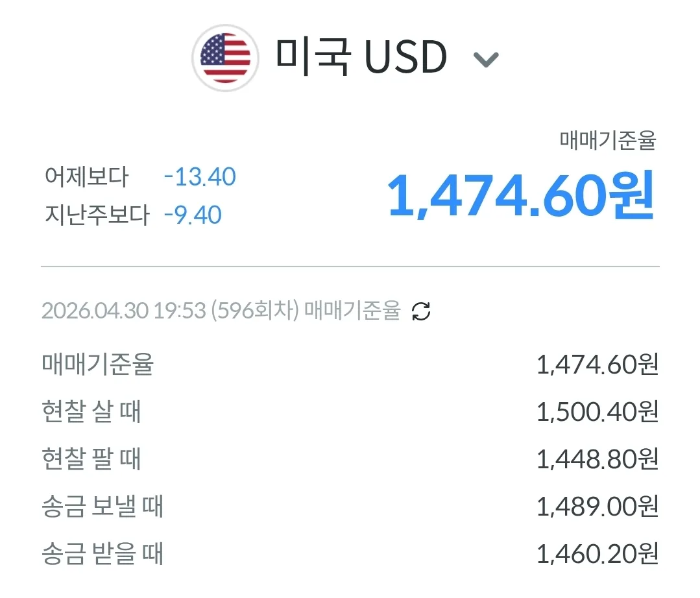This screenshot has width=700, height=598.
Task: Click the US flag icon
Action: pos(226,58)
